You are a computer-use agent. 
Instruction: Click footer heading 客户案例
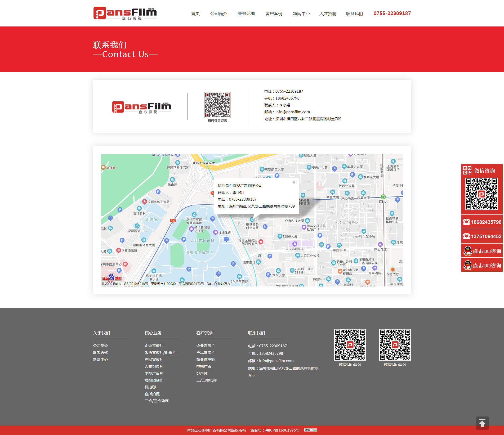[205, 333]
